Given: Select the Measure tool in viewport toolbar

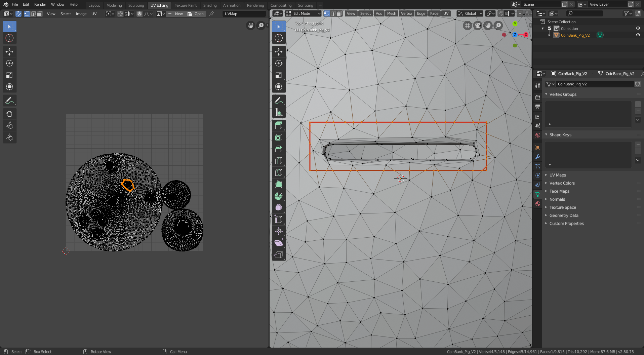Looking at the screenshot, I should (279, 112).
